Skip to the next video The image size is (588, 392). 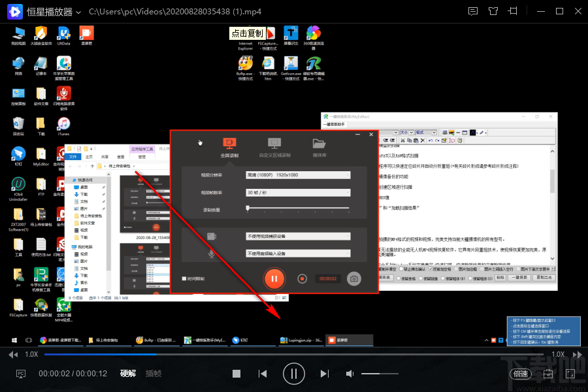click(325, 374)
